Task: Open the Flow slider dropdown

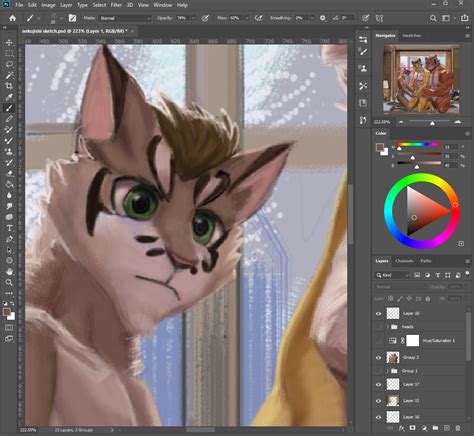Action: [247, 18]
